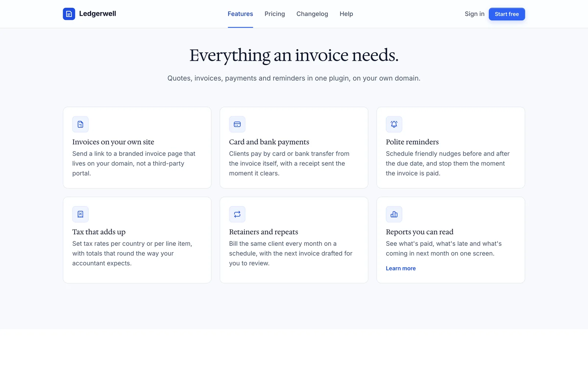588x368 pixels.
Task: Open the Changelog nav item
Action: (312, 14)
